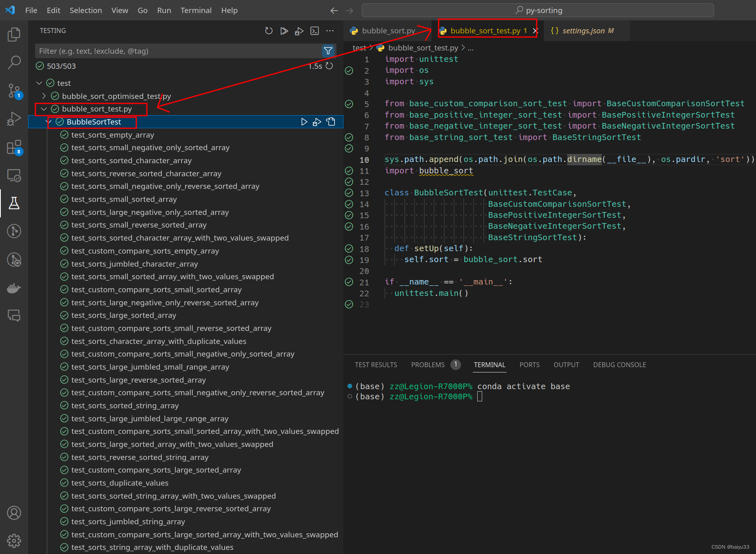Image resolution: width=756 pixels, height=554 pixels.
Task: Collapse the BubbleSortTest class node
Action: [49, 122]
